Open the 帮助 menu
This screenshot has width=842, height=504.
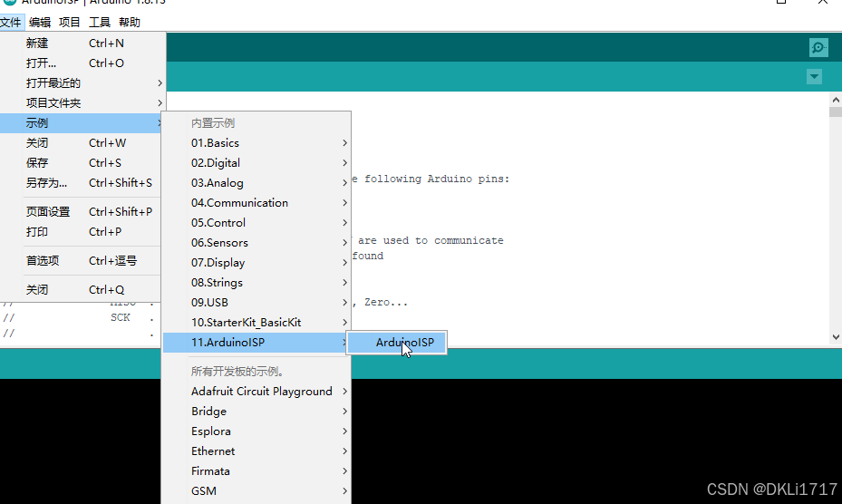pyautogui.click(x=130, y=22)
